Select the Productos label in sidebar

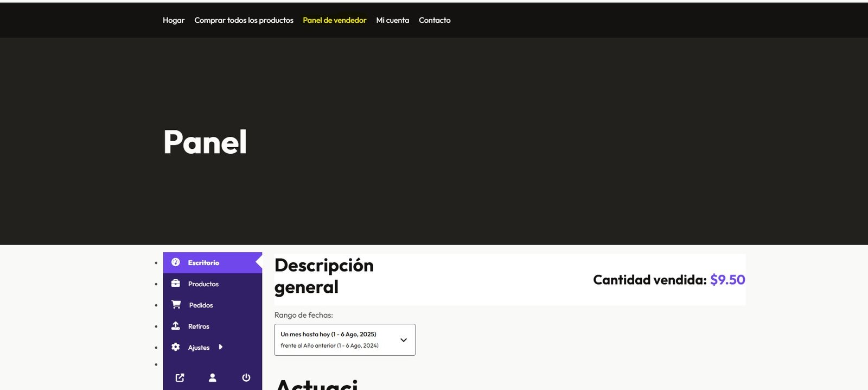pos(203,284)
